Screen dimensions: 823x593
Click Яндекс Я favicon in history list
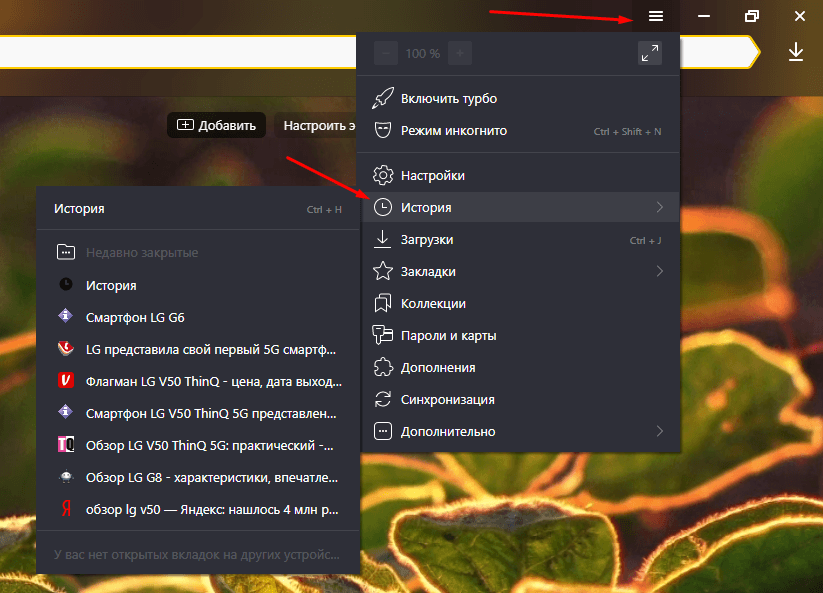point(66,509)
